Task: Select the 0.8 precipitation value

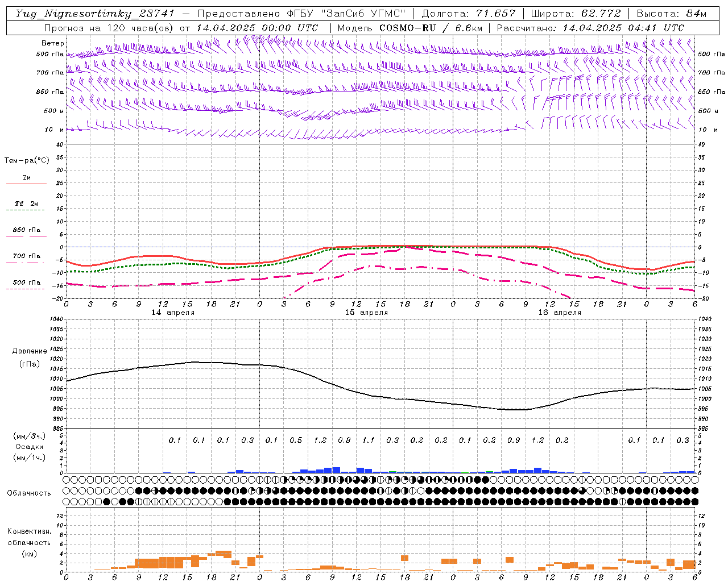Action: click(x=344, y=440)
